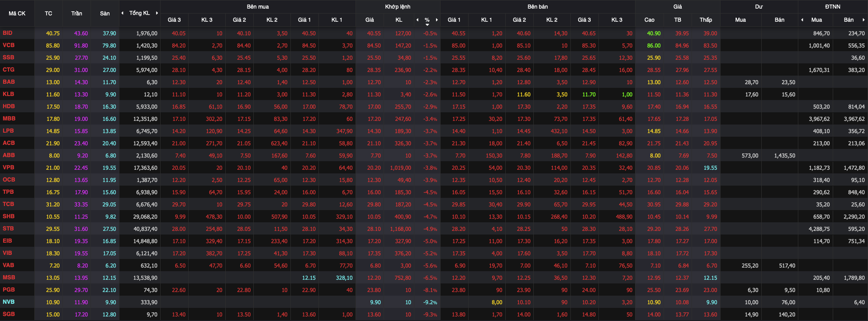Click the ĐTNN group header
This screenshot has width=868, height=321.
click(833, 7)
